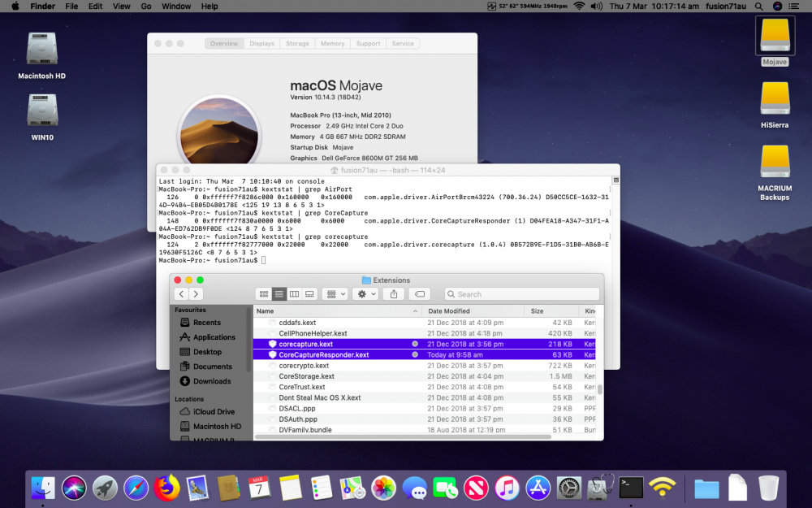The image size is (812, 508).
Task: Open Notification Center icon in menu bar
Action: click(793, 7)
